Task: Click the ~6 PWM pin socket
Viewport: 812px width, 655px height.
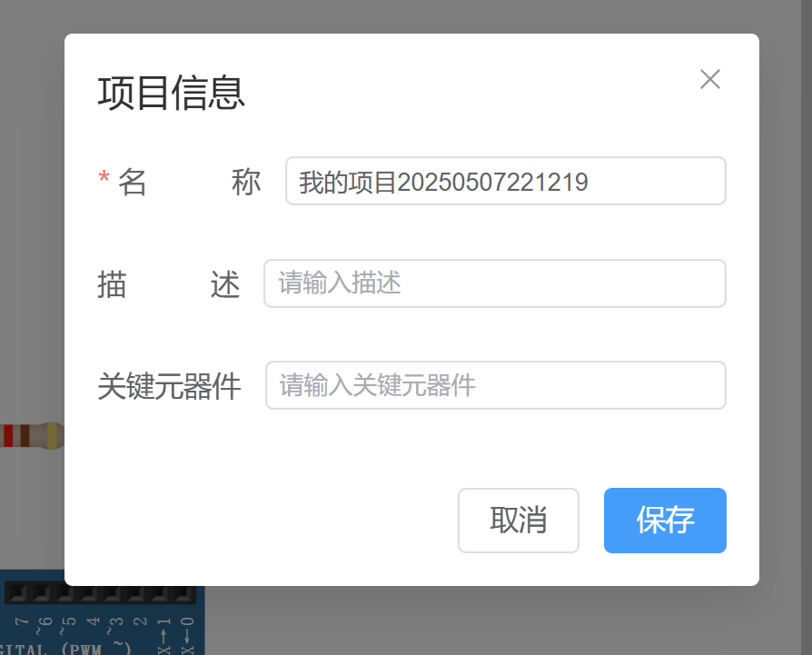Action: click(x=43, y=594)
